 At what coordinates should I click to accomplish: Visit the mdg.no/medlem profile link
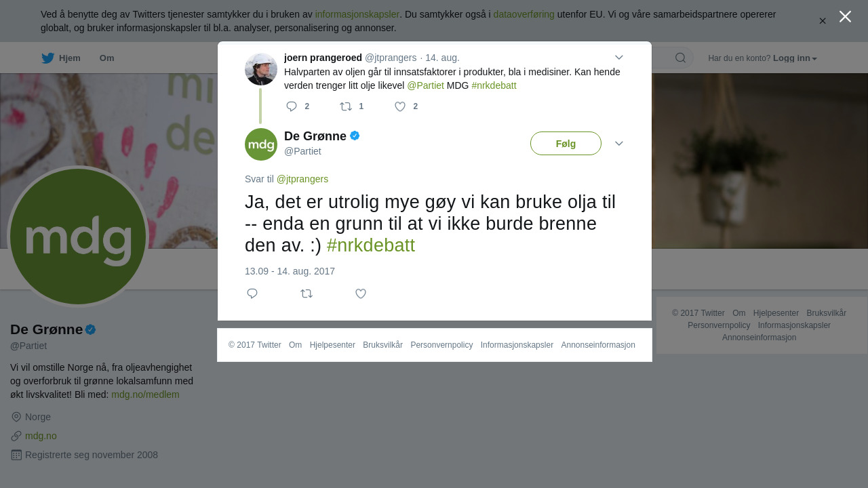pyautogui.click(x=145, y=394)
